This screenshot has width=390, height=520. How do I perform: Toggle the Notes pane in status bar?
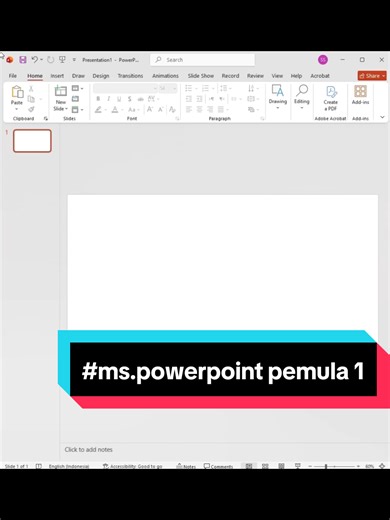coord(186,466)
